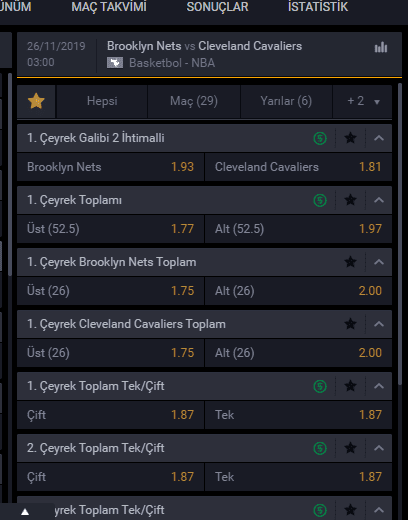Screen dimensions: 408x520
Task: Open match statistics bar chart icon
Action: pyautogui.click(x=381, y=47)
